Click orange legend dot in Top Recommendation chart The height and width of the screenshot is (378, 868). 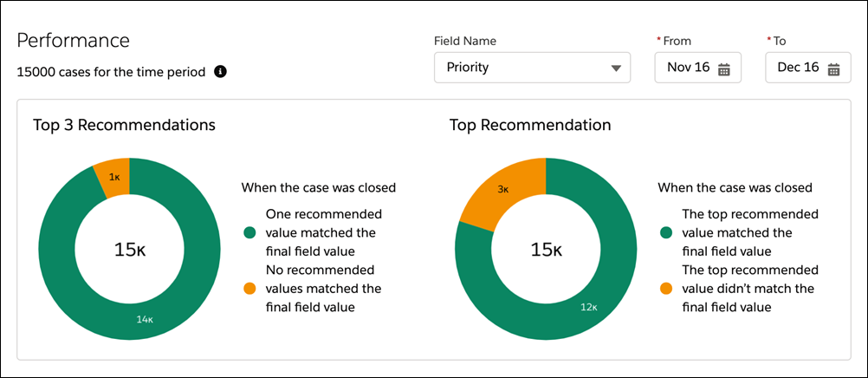tap(666, 289)
